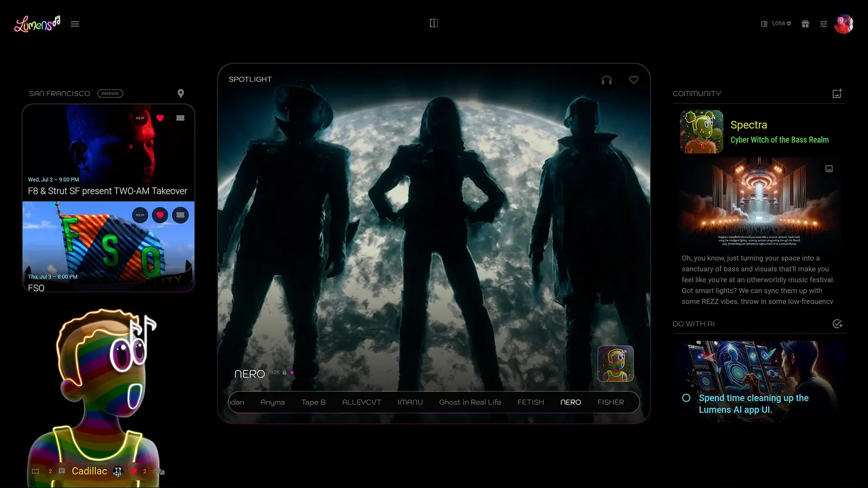This screenshot has height=488, width=868.
Task: Click the add task icon in Do With AI
Action: [x=837, y=324]
